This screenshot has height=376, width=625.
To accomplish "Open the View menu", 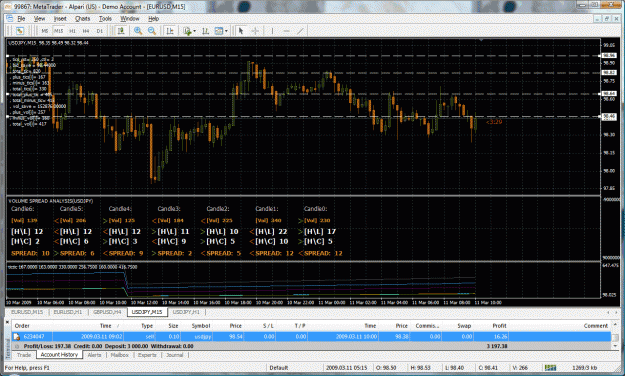I will pos(39,18).
